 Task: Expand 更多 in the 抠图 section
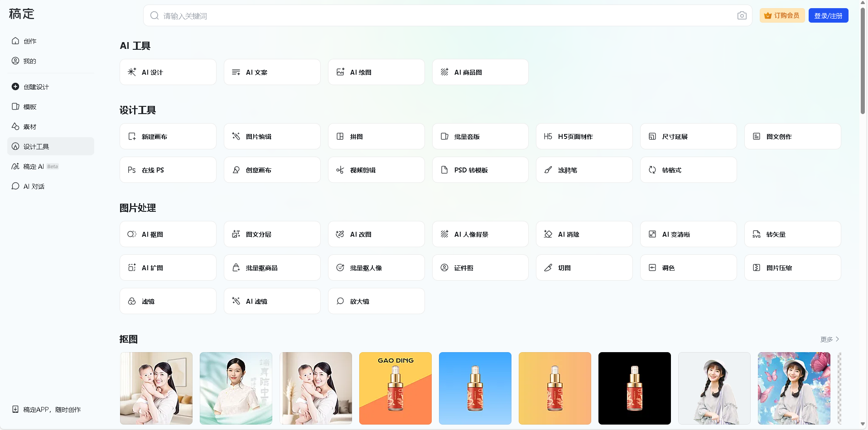click(829, 339)
